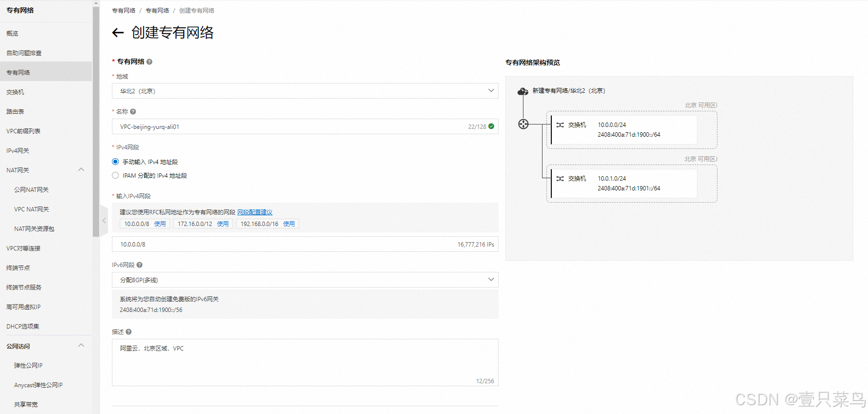Image resolution: width=868 pixels, height=414 pixels.
Task: Open the 网段配置建议 link
Action: 255,212
